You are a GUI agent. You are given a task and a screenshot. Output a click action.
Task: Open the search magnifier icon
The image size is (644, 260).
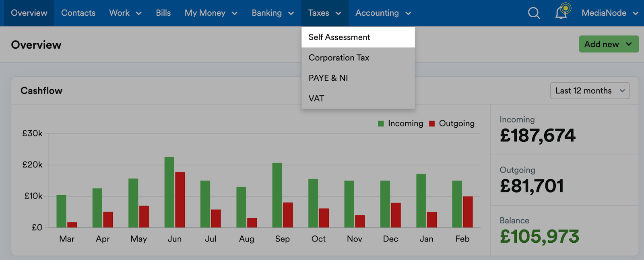534,13
